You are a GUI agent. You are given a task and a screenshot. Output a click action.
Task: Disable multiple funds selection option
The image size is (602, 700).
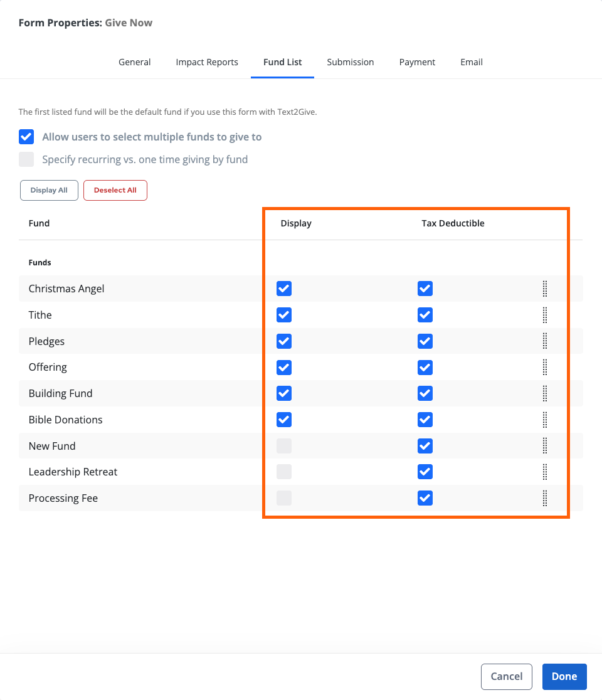click(26, 137)
